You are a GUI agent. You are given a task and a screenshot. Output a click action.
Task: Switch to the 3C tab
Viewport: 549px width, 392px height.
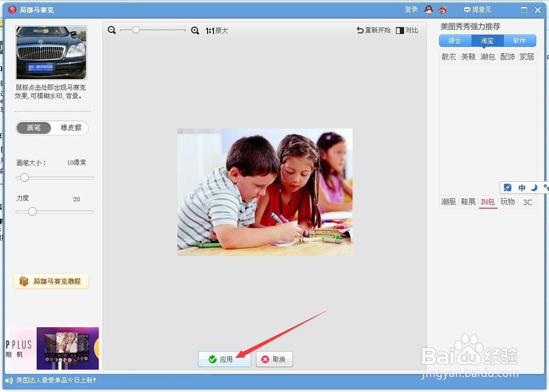[x=527, y=202]
